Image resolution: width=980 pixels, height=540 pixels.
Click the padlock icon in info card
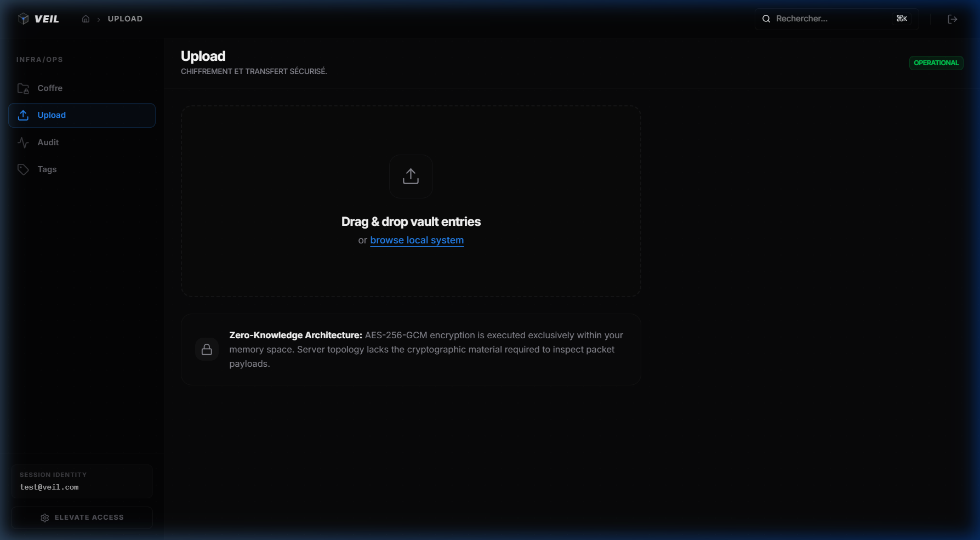pos(207,349)
